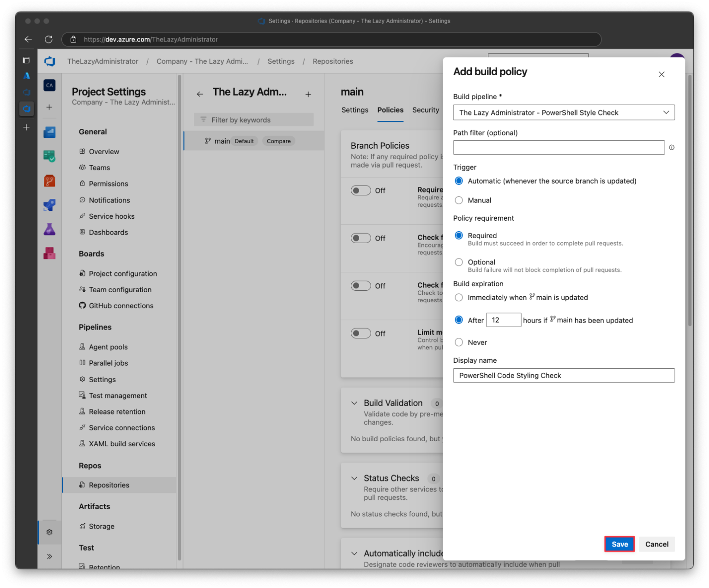This screenshot has height=588, width=709.
Task: Add new item in browser sidebar plus
Action: (26, 127)
